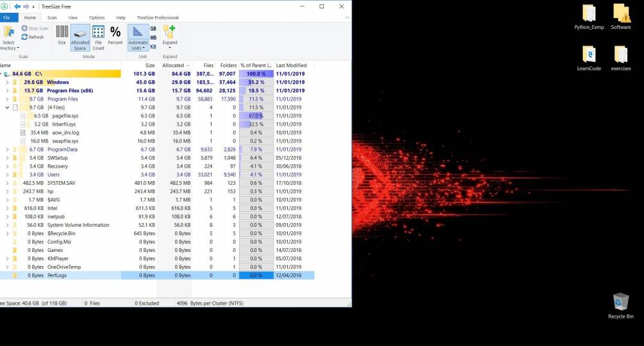Open the Options ribbon tab

97,17
